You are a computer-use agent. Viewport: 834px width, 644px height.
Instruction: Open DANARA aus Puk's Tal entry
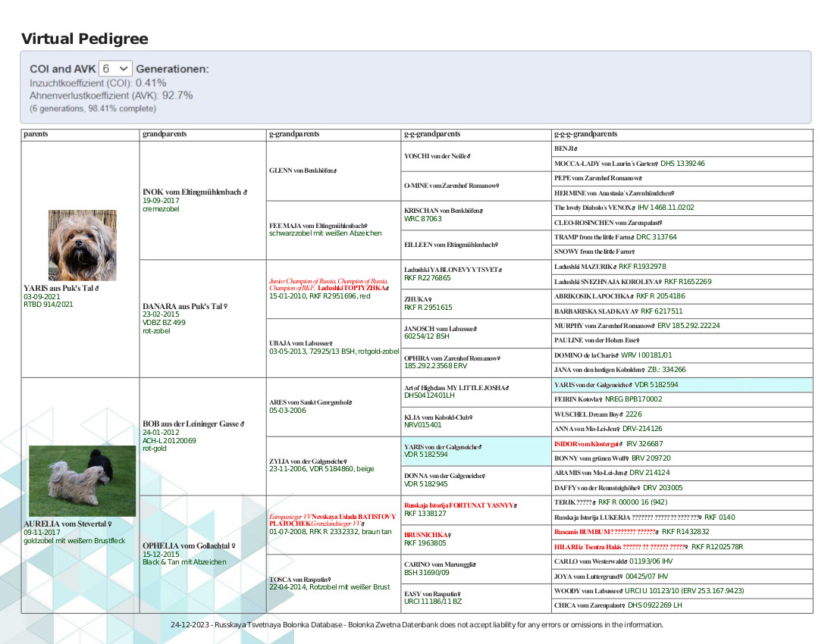185,306
